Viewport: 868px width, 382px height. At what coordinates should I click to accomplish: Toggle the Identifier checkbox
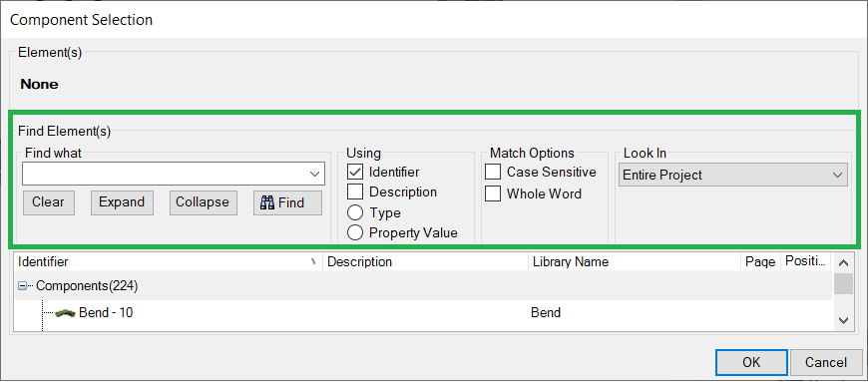point(355,173)
